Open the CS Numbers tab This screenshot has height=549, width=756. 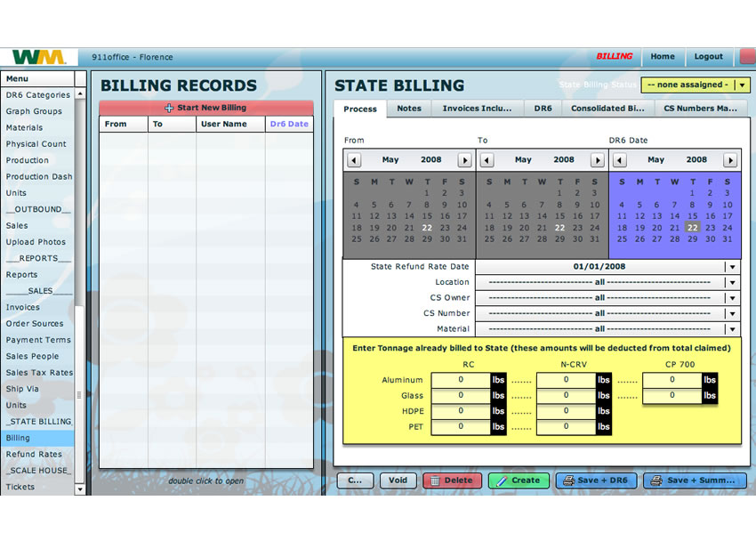[x=700, y=109]
